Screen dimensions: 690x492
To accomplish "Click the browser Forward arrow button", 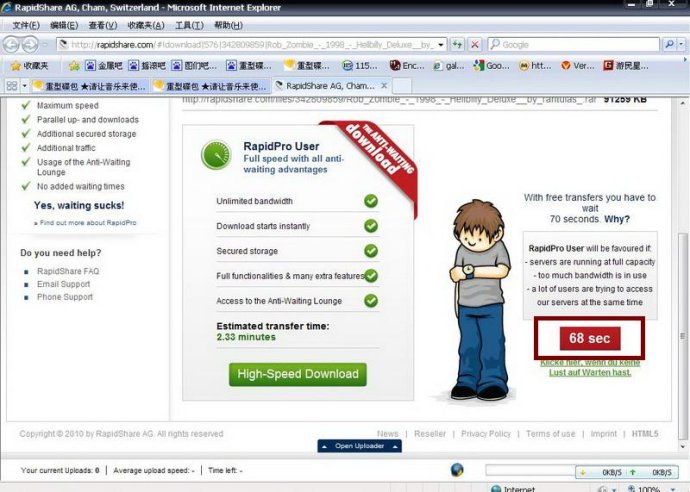I will 30,45.
